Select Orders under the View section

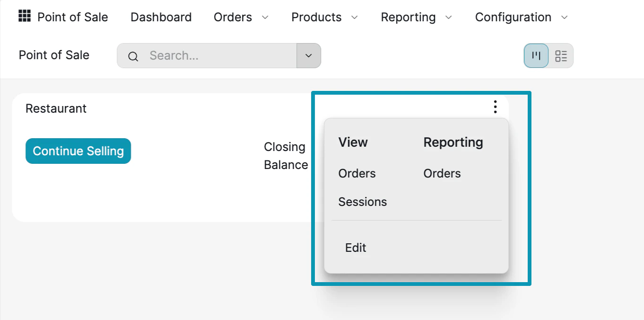coord(357,173)
